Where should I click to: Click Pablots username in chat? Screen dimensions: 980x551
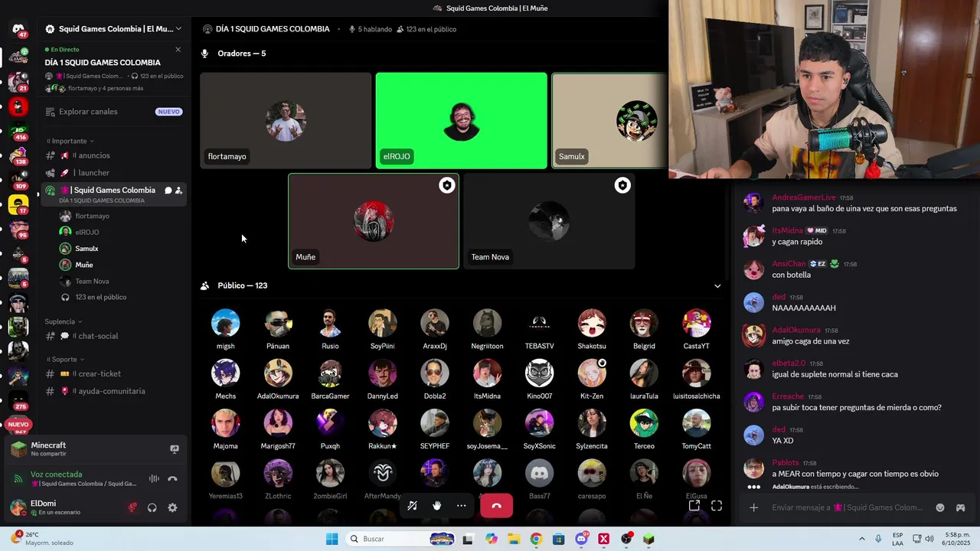coord(786,463)
